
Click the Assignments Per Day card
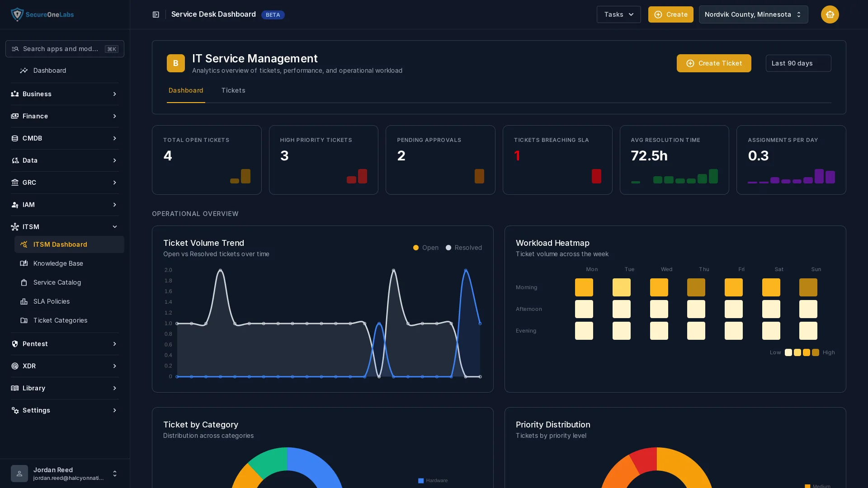point(791,160)
